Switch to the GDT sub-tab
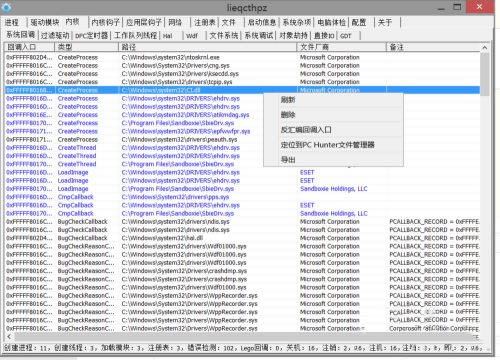The image size is (500, 360). pyautogui.click(x=346, y=36)
